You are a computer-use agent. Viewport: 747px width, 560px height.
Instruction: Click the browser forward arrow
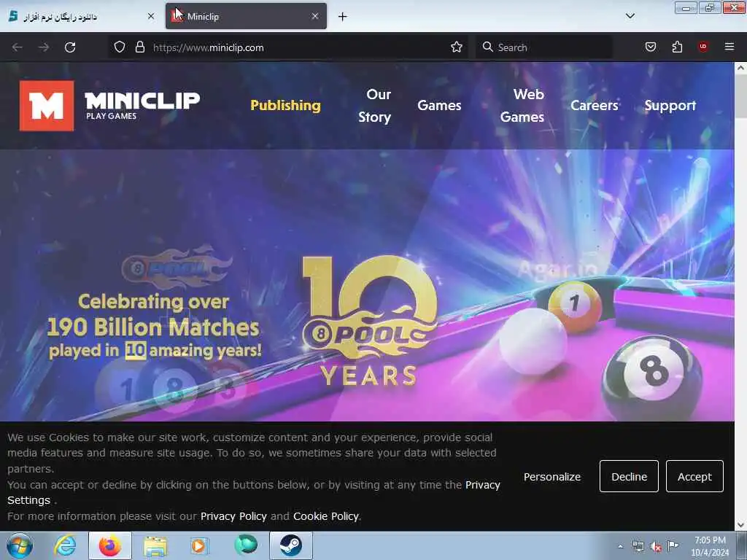coord(44,47)
